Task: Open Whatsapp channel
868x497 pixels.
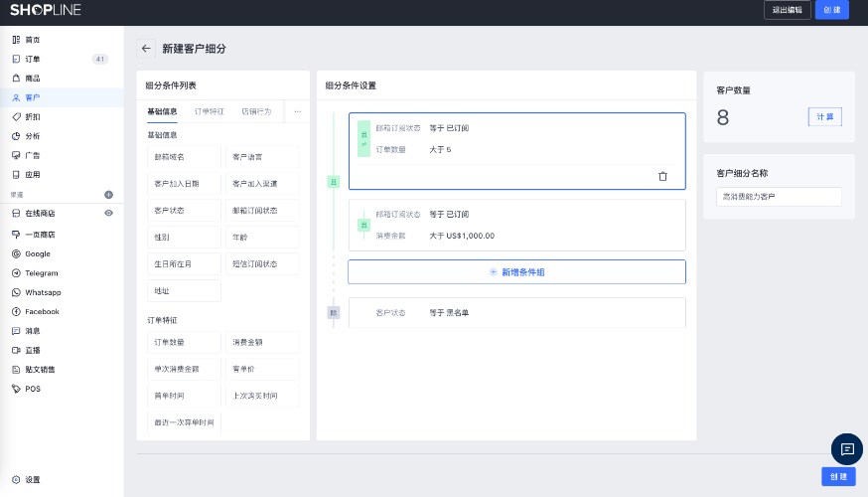Action: 43,292
